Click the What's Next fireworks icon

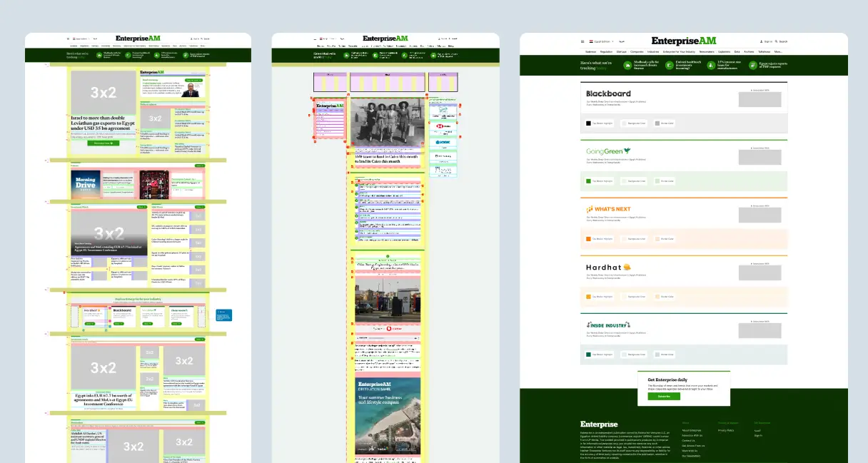tap(590, 208)
